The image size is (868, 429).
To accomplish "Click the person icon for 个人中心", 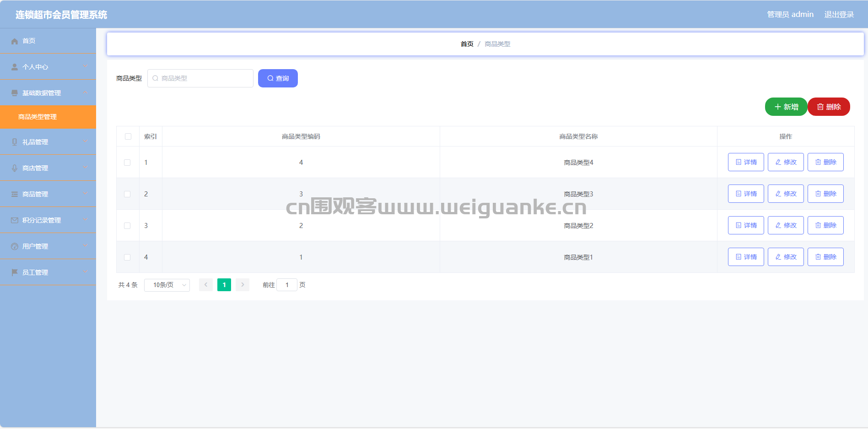I will click(x=15, y=67).
